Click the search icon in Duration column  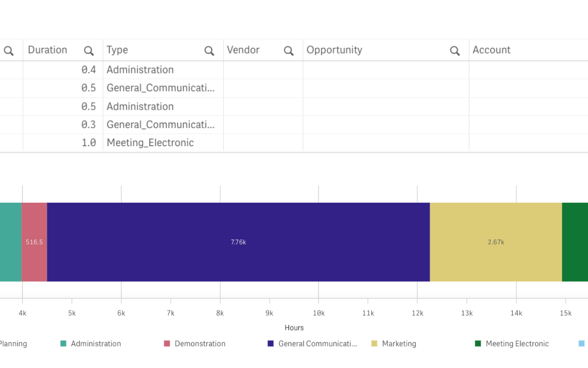tap(89, 51)
